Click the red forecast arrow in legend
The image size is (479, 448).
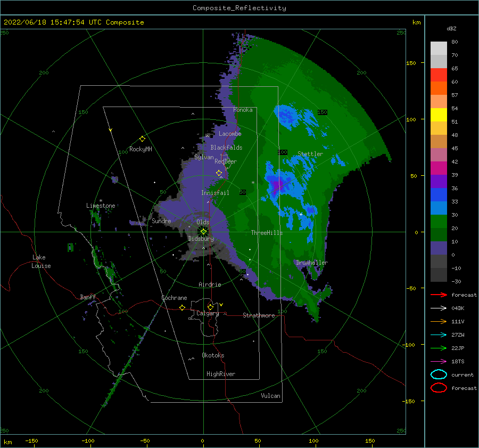(439, 295)
